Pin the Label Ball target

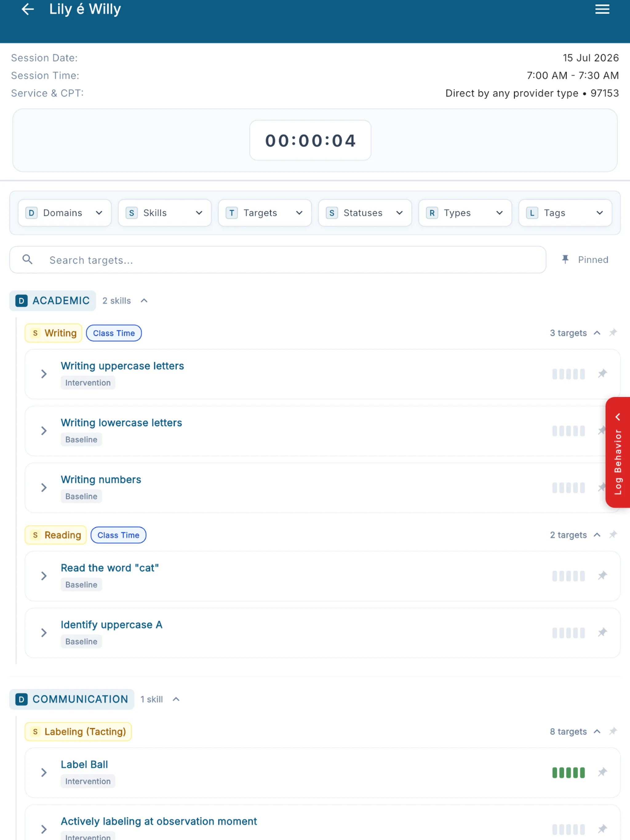(602, 772)
